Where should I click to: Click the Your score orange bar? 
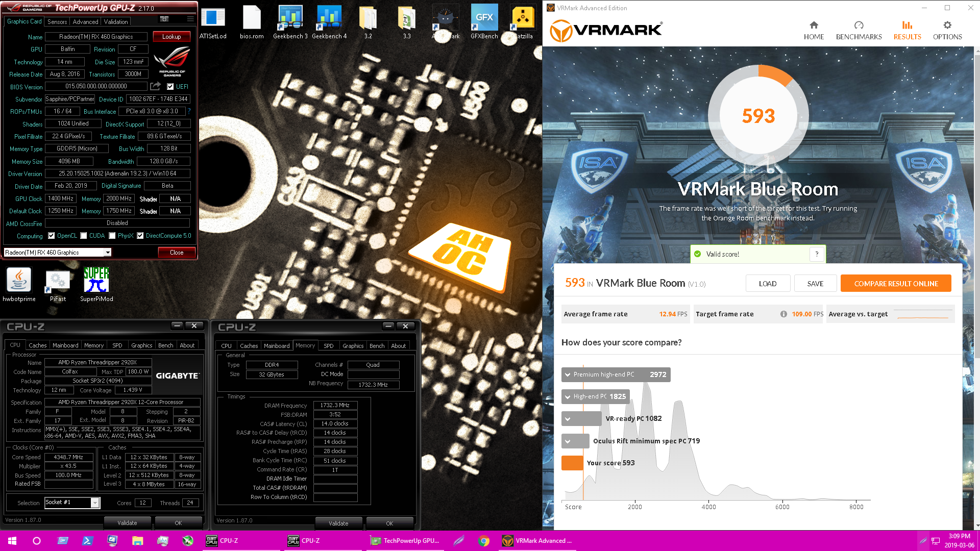click(x=572, y=463)
